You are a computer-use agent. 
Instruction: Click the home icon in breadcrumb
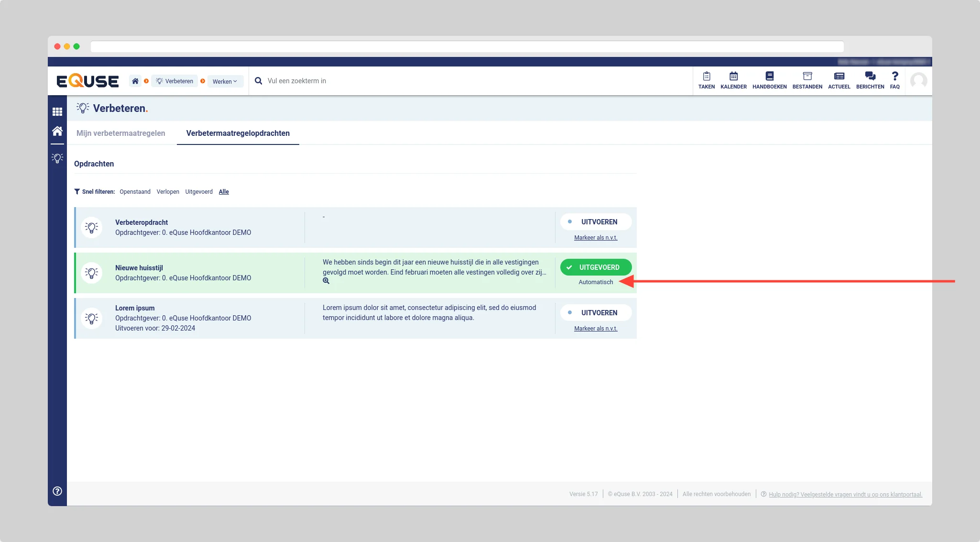[x=135, y=81]
